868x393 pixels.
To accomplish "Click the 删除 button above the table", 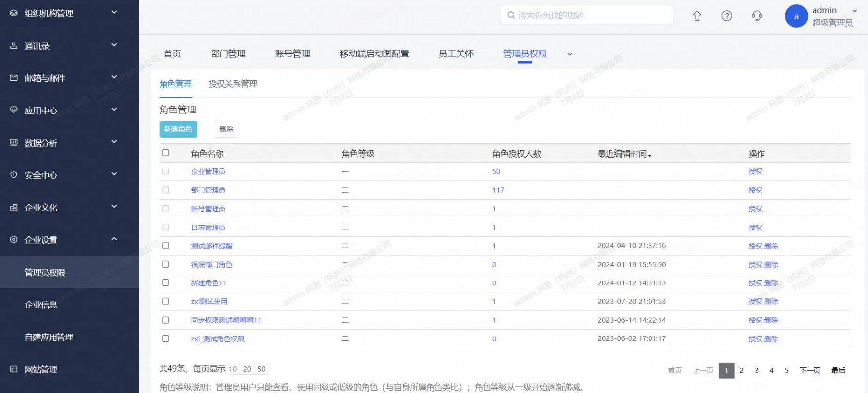I will pyautogui.click(x=226, y=129).
